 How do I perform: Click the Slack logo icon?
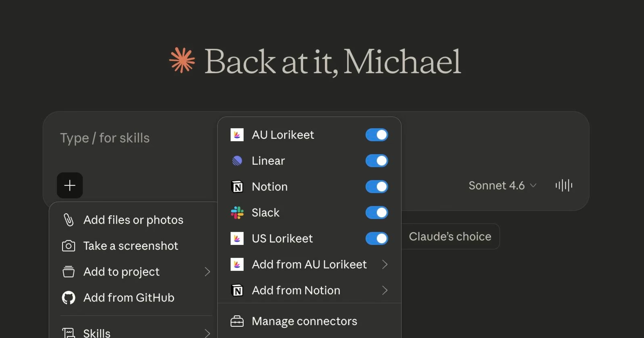[x=237, y=213]
